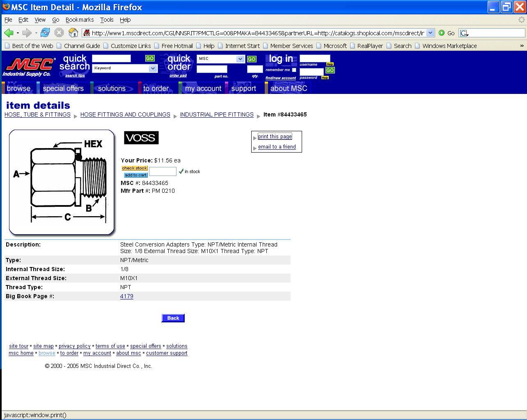The width and height of the screenshot is (527, 420).
Task: Click the add to cart button
Action: (135, 175)
